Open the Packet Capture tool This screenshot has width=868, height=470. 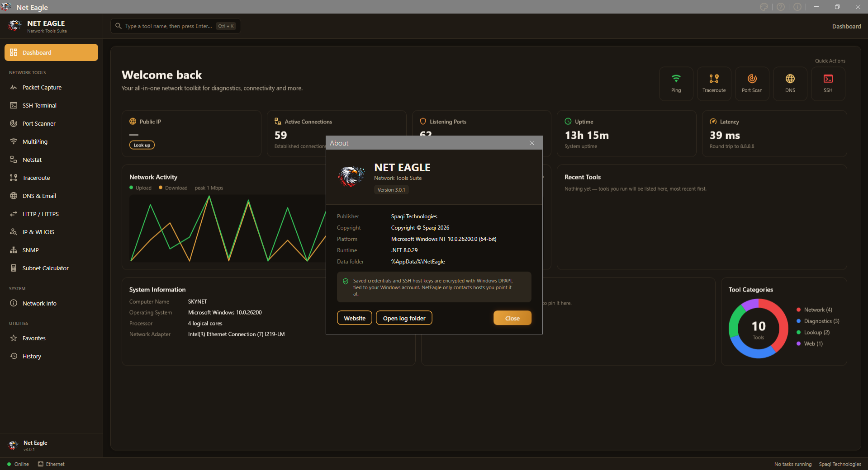click(51, 87)
